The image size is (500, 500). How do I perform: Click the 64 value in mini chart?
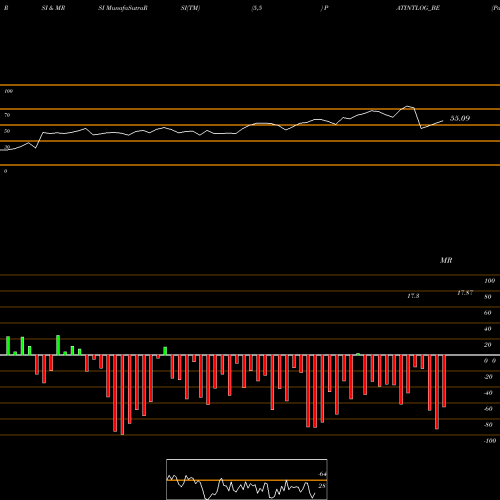click(x=322, y=474)
